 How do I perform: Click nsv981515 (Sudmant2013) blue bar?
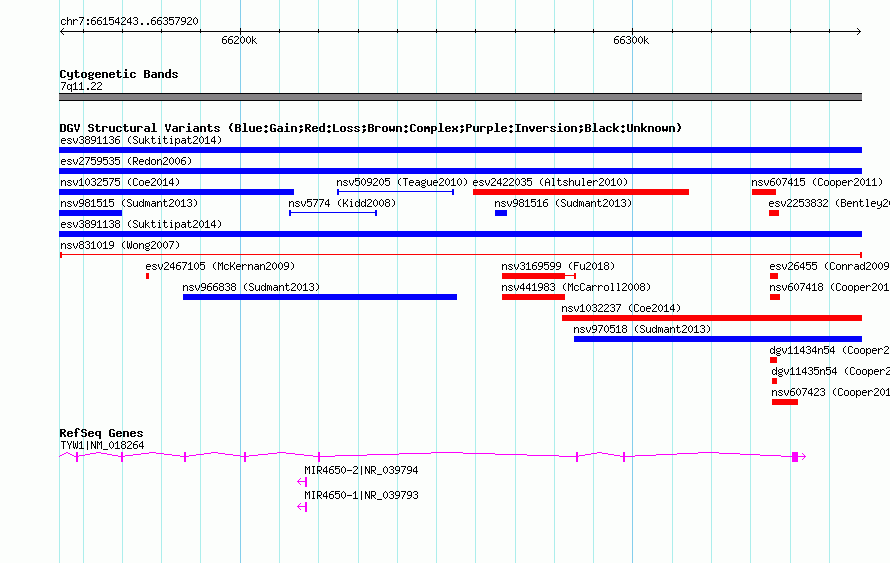click(90, 213)
